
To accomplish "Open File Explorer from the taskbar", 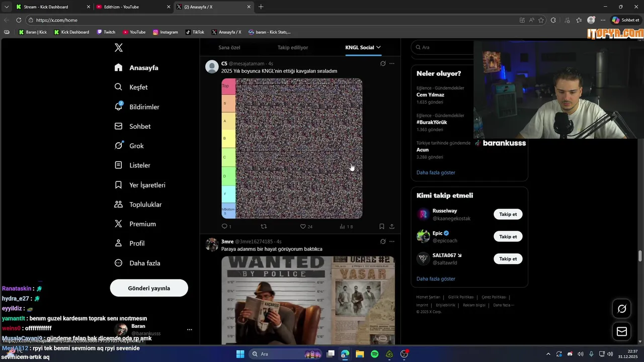I will 360,354.
